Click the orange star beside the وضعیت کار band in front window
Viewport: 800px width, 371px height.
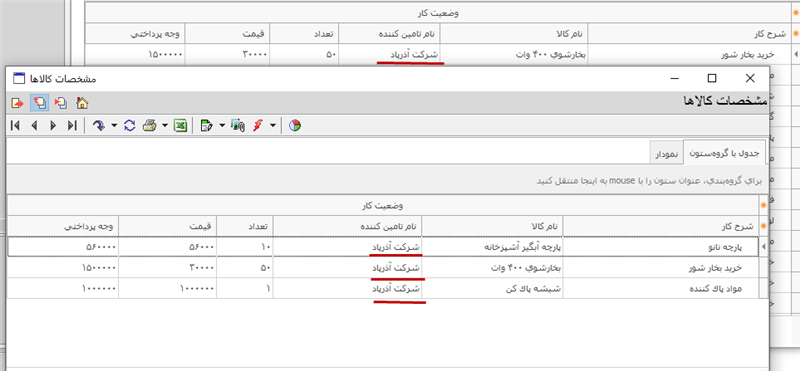click(763, 206)
